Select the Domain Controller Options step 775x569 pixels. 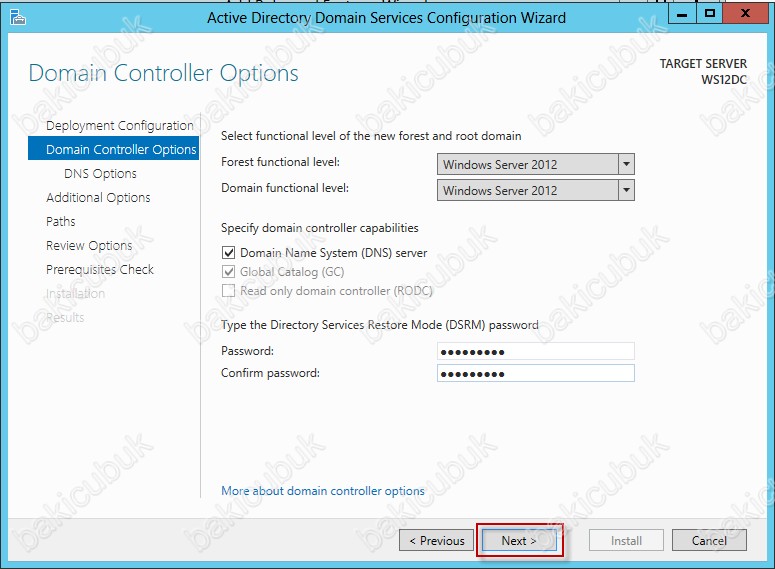114,149
